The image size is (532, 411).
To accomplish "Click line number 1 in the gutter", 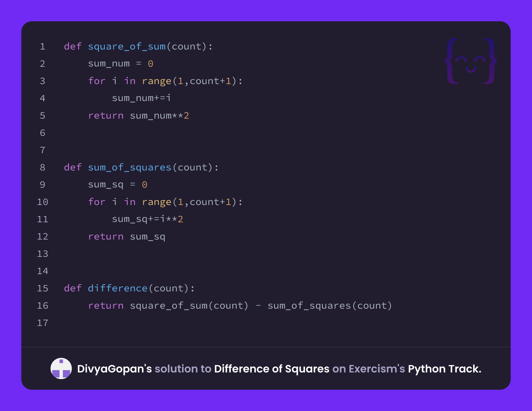I will [43, 47].
